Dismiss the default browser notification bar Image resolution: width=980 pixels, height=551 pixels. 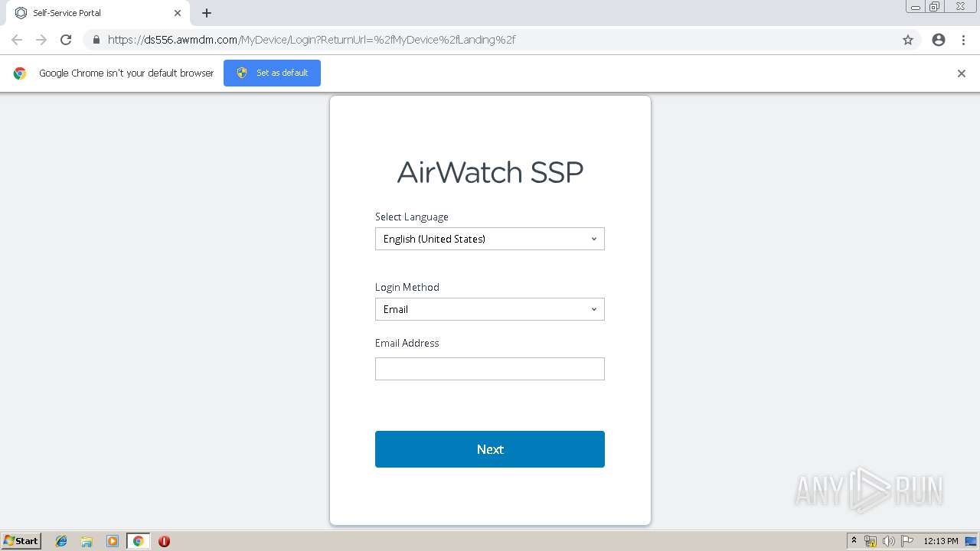point(962,73)
